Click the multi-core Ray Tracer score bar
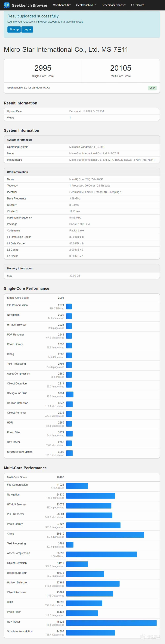The height and width of the screenshot is (644, 165). 111,623
